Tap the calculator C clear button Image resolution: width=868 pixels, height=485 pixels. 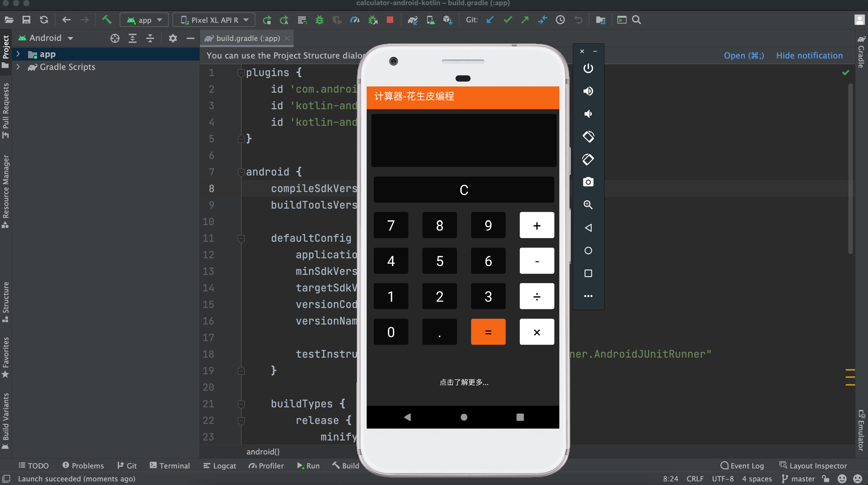coord(464,190)
